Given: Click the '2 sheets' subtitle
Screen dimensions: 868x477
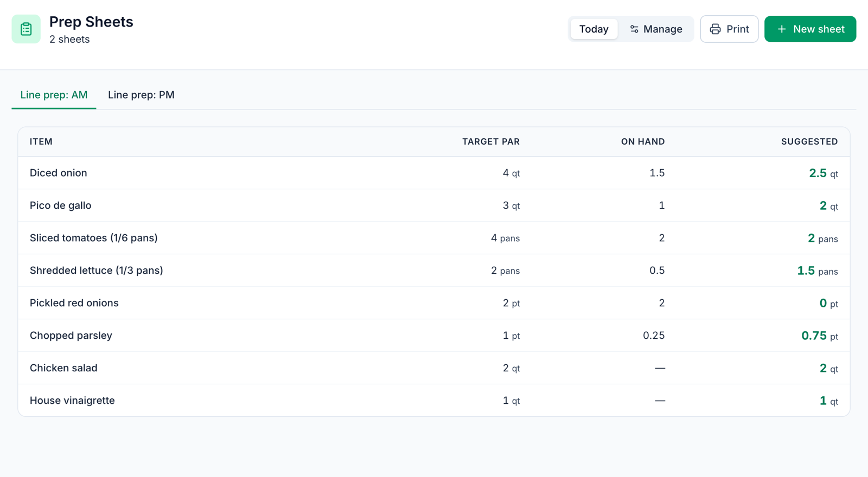Looking at the screenshot, I should (x=69, y=40).
